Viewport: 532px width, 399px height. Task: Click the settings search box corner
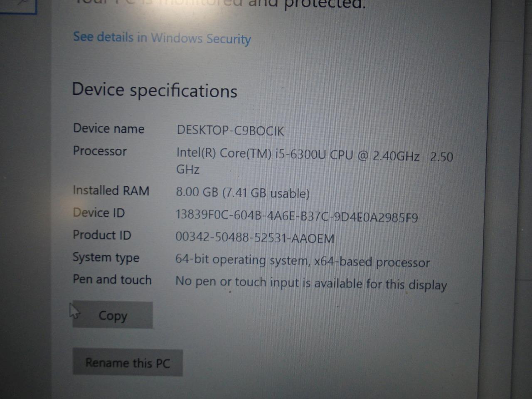click(x=18, y=6)
